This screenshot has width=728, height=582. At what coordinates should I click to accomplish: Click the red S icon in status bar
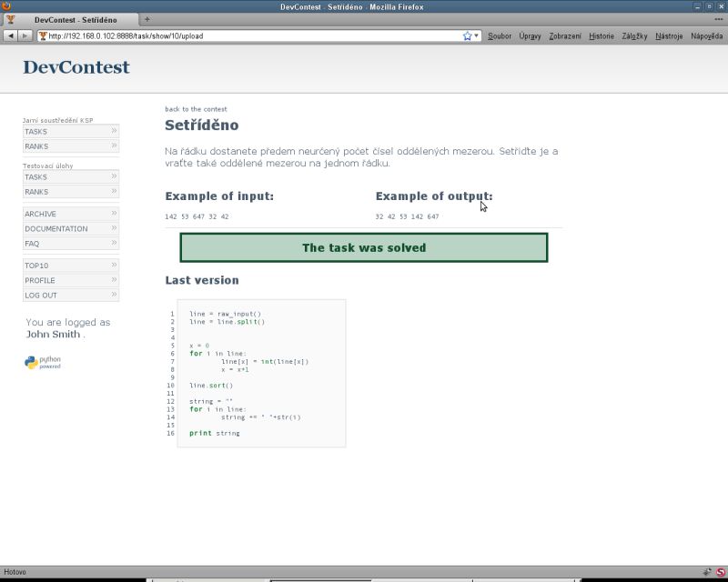coord(721,572)
